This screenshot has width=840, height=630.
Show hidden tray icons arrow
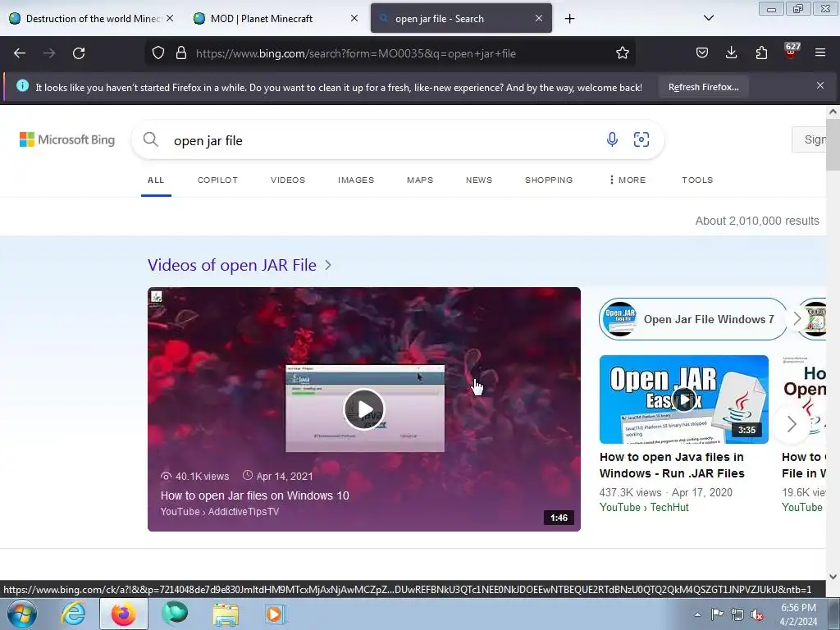tap(697, 614)
